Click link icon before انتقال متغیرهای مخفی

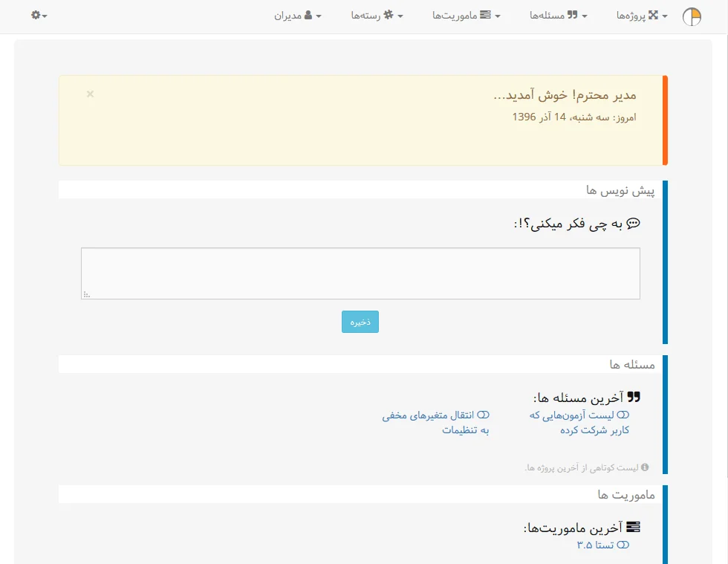tap(484, 415)
